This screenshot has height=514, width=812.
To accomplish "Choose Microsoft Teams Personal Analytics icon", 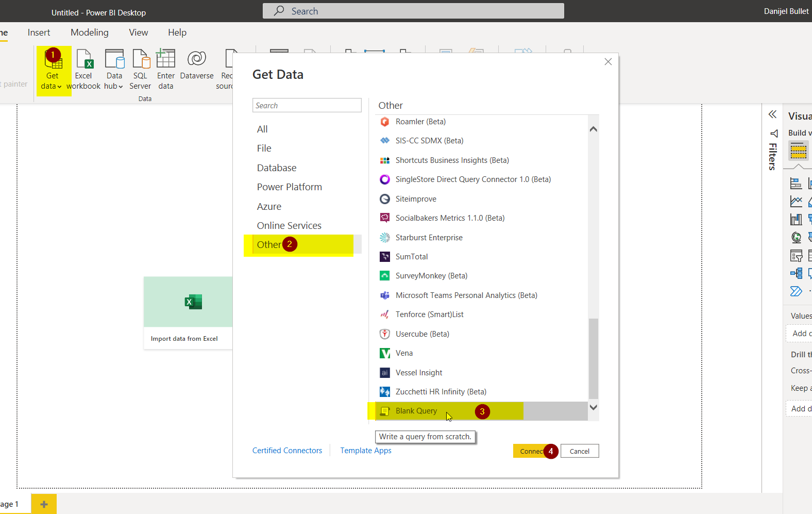I will (385, 295).
